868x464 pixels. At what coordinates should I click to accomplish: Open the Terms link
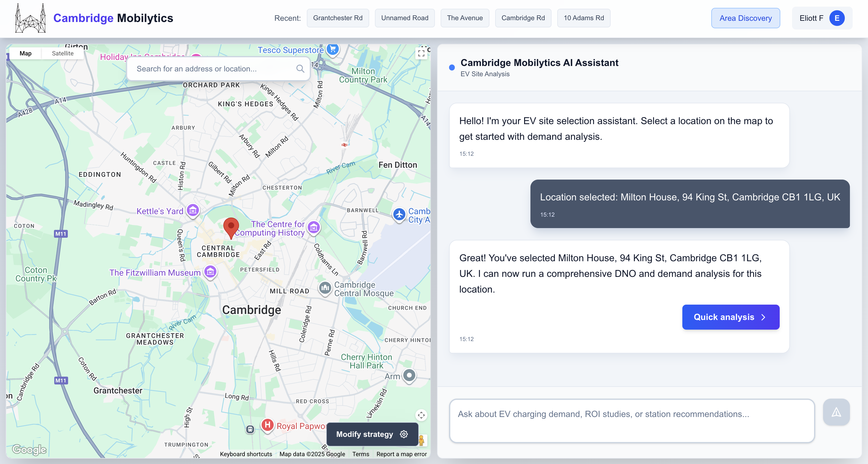[x=360, y=454]
